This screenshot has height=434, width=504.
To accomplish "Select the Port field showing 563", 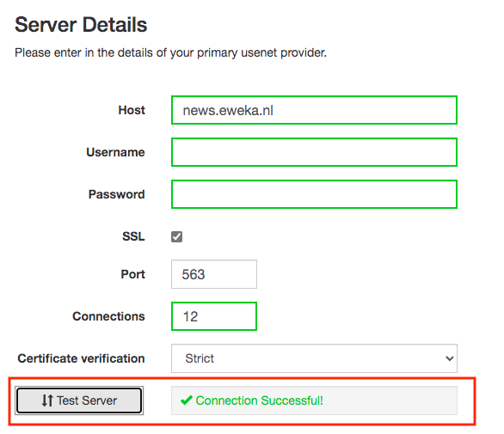I will [x=214, y=274].
